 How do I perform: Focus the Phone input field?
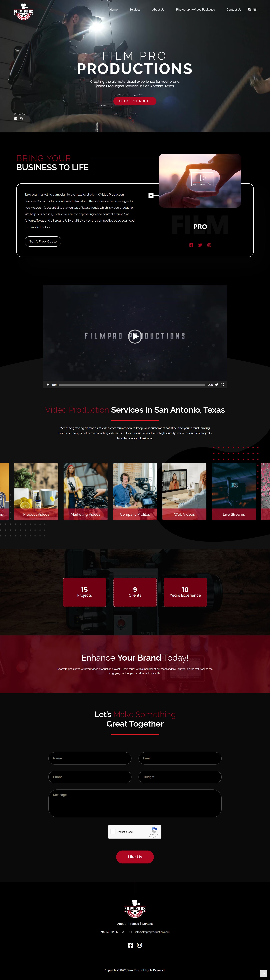[90, 777]
